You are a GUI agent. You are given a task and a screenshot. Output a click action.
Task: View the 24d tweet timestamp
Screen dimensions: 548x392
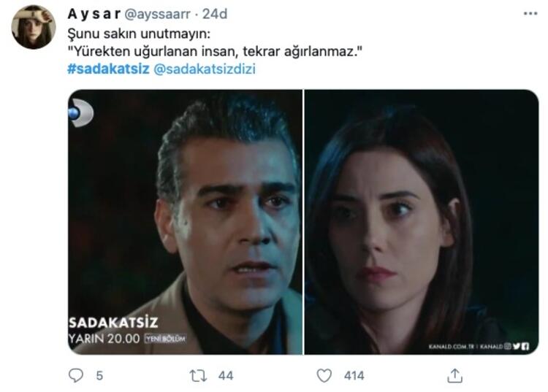[215, 15]
